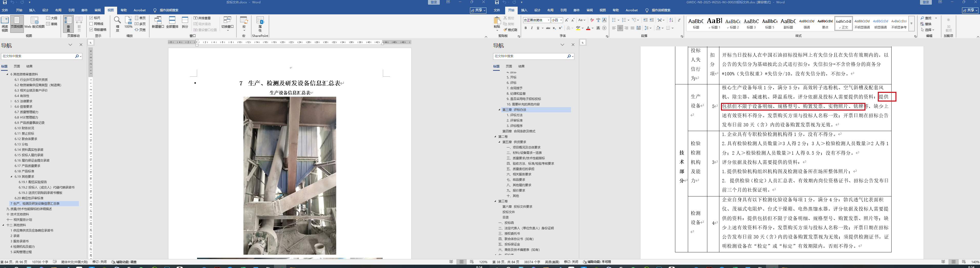The height and width of the screenshot is (268, 980).
Task: Apply red font color button
Action: 588,28
